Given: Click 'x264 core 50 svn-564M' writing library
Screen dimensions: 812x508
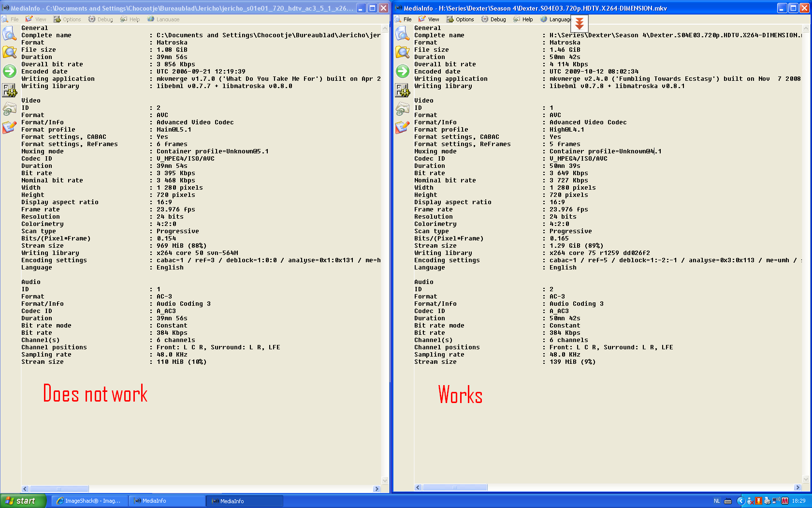Looking at the screenshot, I should coord(197,253).
